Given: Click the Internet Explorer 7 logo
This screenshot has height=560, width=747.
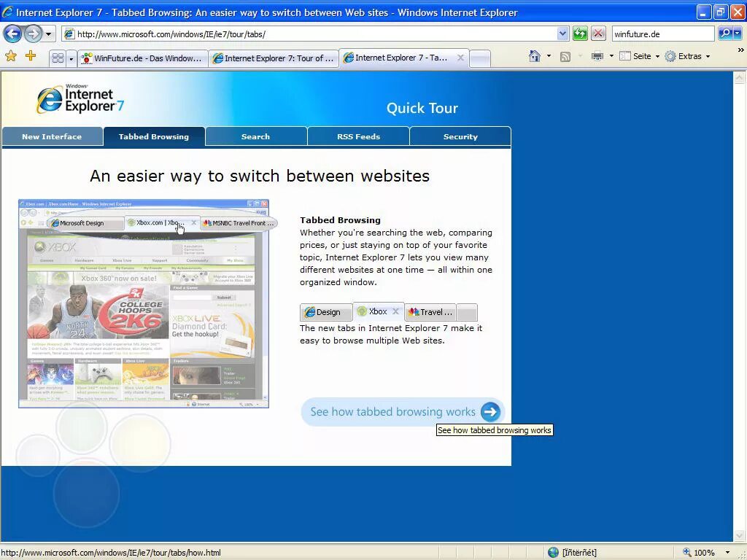Looking at the screenshot, I should click(x=80, y=98).
